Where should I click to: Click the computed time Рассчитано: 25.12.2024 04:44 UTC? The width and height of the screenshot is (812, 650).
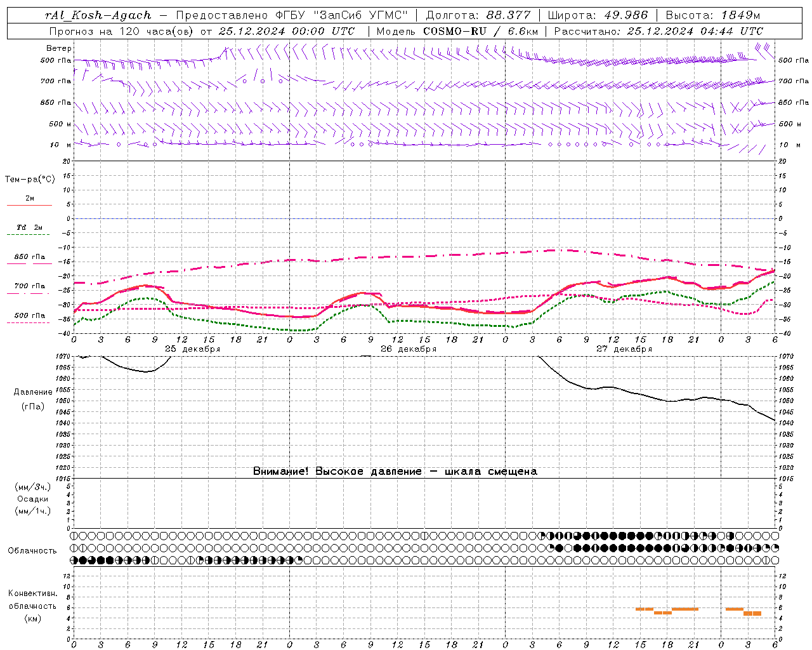coord(658,31)
